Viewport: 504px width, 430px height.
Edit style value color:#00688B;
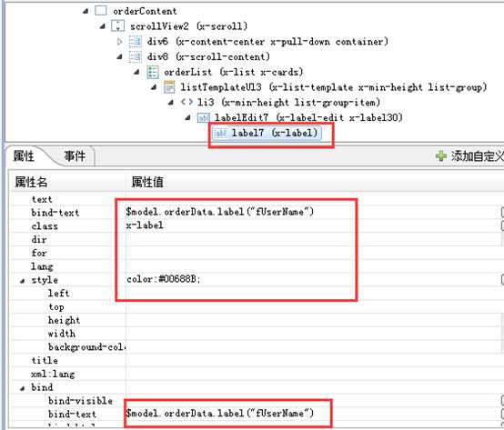[x=313, y=280]
